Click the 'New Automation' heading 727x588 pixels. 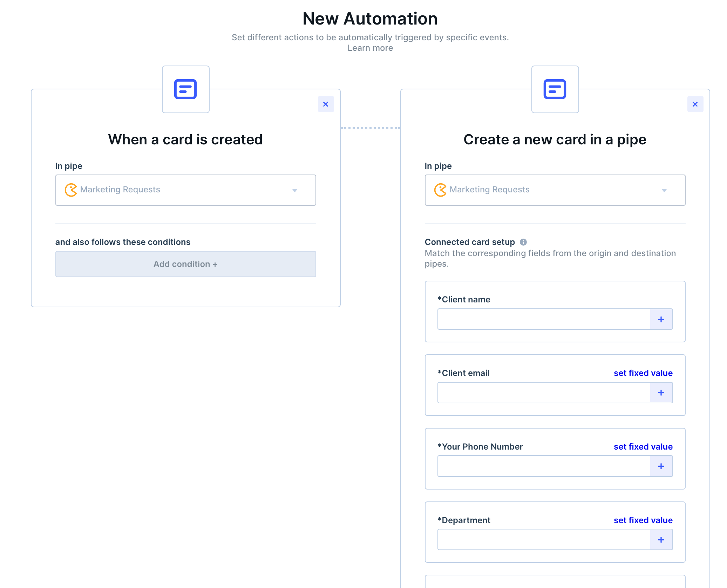point(370,19)
